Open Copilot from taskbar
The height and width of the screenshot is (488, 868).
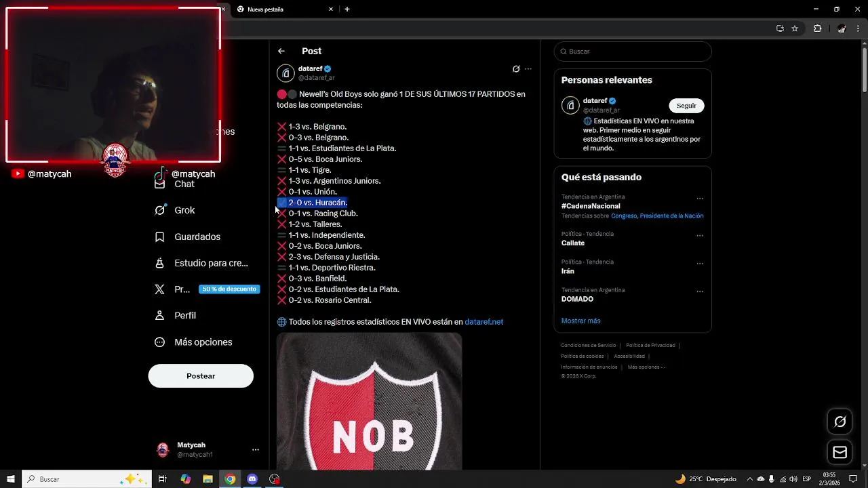186,479
